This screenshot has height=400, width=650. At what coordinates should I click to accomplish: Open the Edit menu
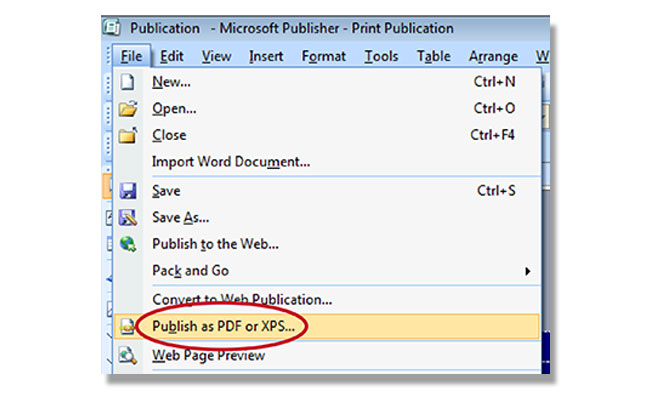pos(172,56)
